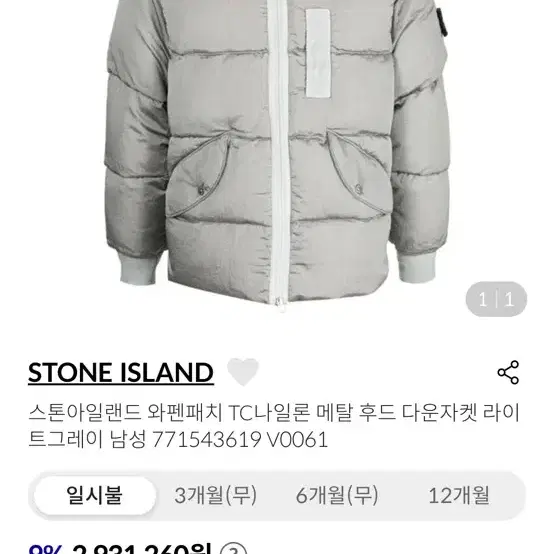The height and width of the screenshot is (554, 554).
Task: Tap the partially visible price amount
Action: click(x=141, y=549)
